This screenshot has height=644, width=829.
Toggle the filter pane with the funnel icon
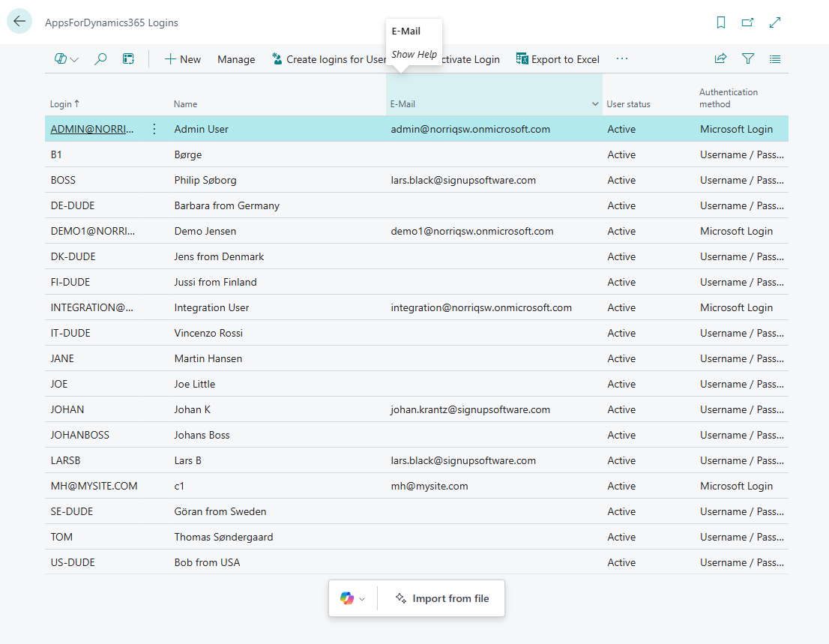click(x=748, y=58)
